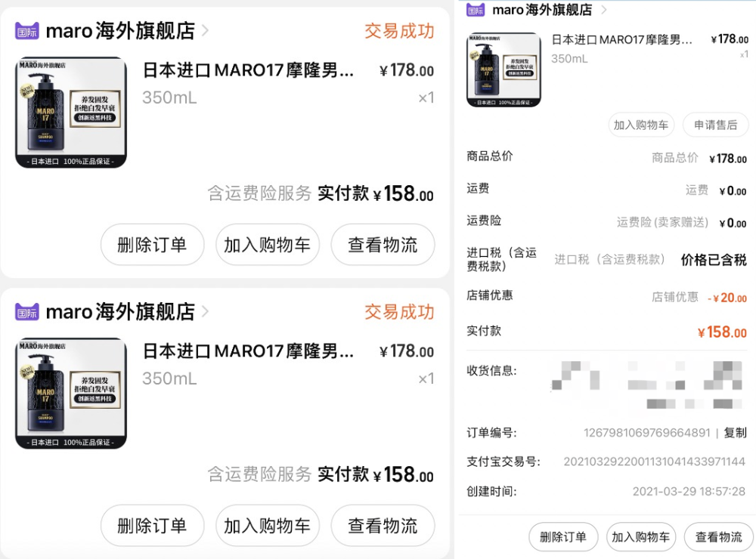The image size is (756, 559).
Task: Click 查看物流 at bottom of detail panel
Action: pos(719,537)
